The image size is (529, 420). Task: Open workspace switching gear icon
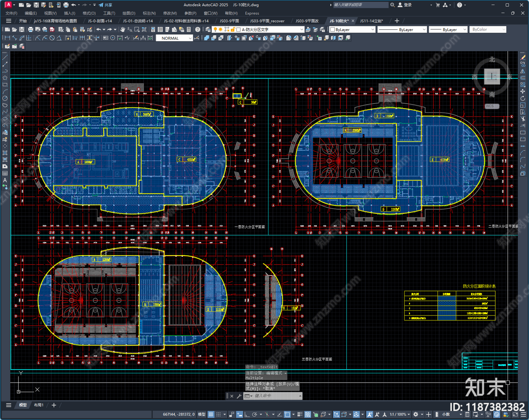coord(416,414)
